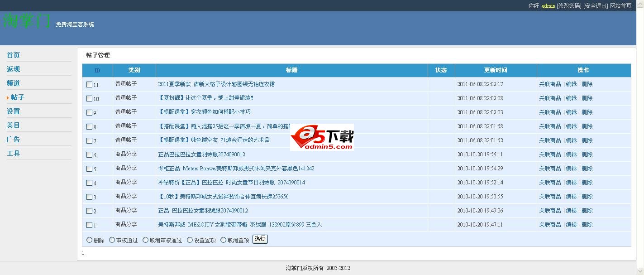This screenshot has width=644, height=275.
Task: Open post 冲钻特价【正品】巴拉巴拉
Action: click(x=231, y=183)
